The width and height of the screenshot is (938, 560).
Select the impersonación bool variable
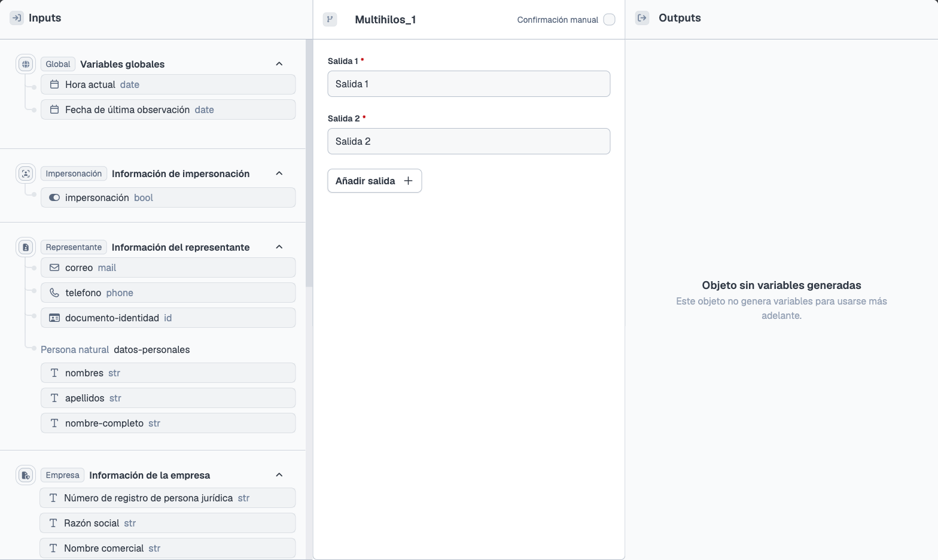(x=168, y=197)
